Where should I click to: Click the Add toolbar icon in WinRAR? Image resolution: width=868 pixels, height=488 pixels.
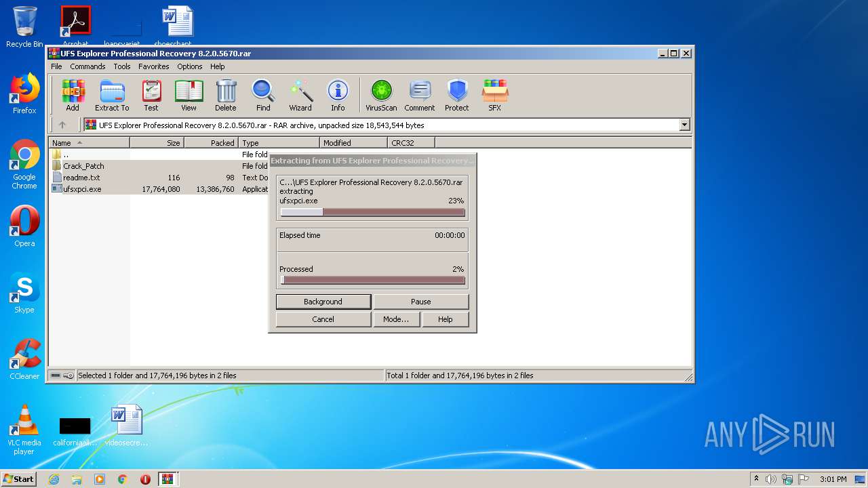coord(73,95)
